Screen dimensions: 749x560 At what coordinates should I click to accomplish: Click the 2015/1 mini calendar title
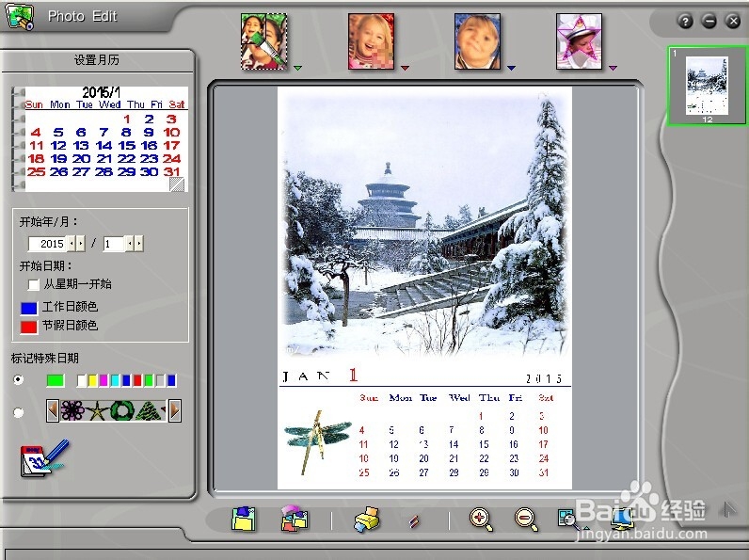tap(102, 92)
